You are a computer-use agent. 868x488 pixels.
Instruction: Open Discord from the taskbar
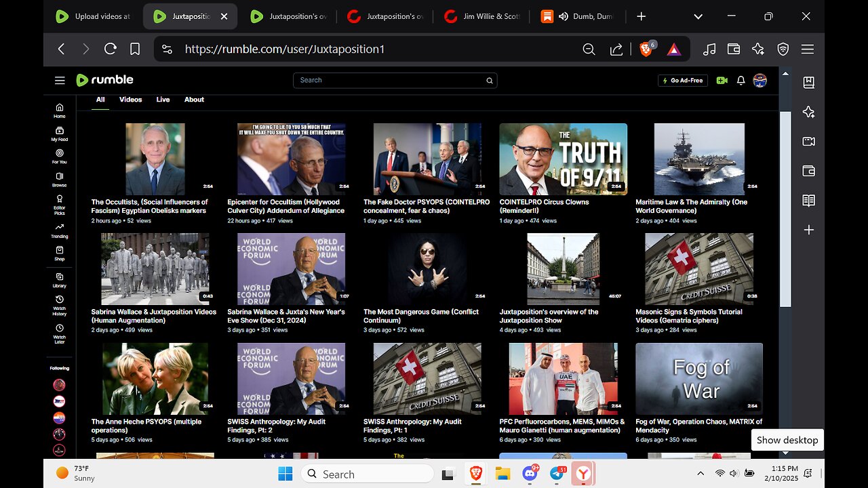[530, 474]
